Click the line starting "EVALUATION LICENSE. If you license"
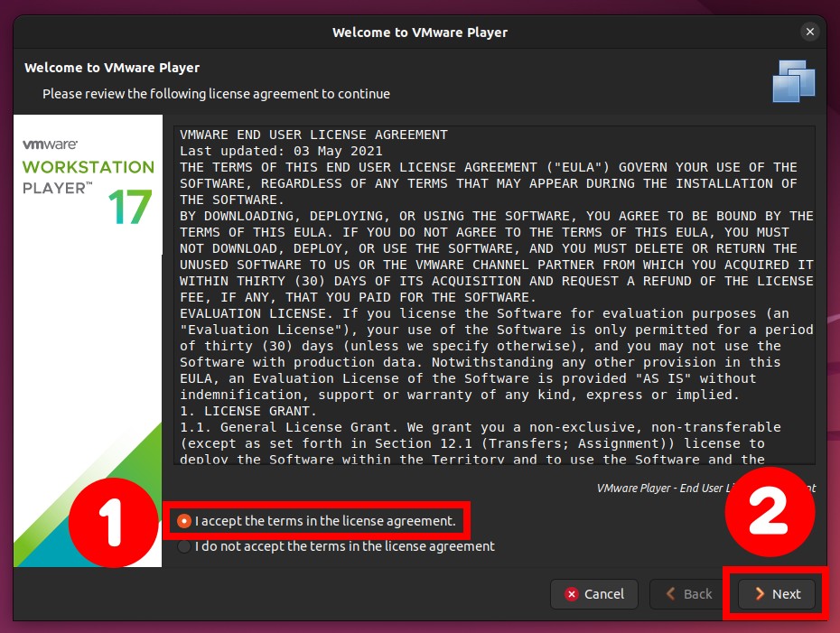 click(x=484, y=313)
